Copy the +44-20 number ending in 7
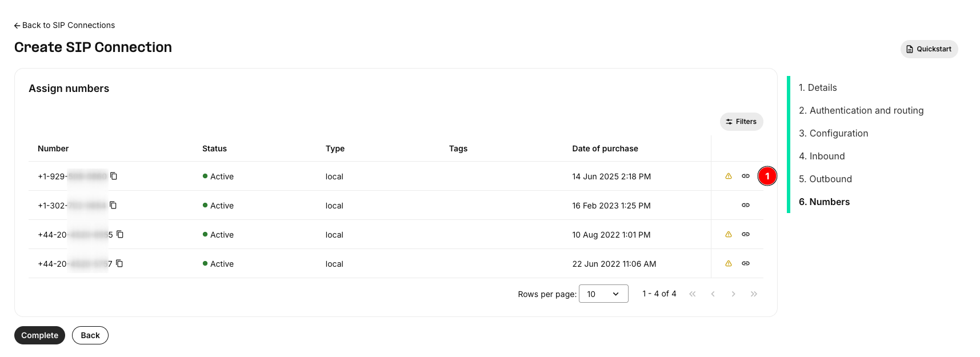The width and height of the screenshot is (980, 357). [x=119, y=263]
